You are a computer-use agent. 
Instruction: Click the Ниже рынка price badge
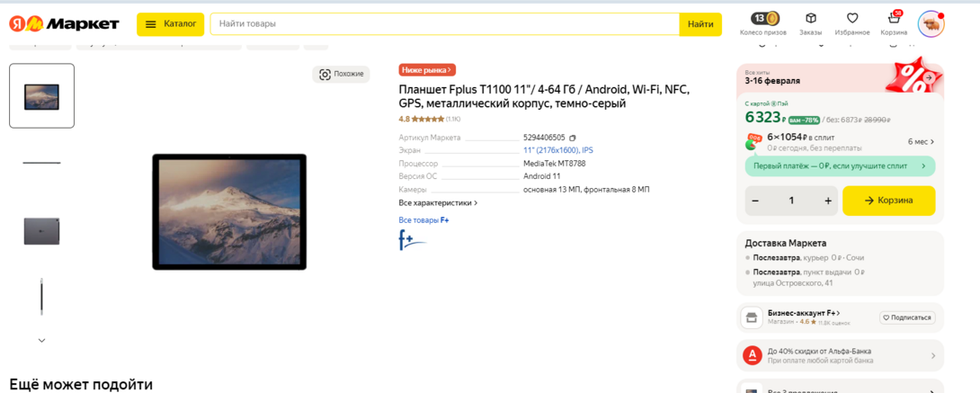(427, 70)
